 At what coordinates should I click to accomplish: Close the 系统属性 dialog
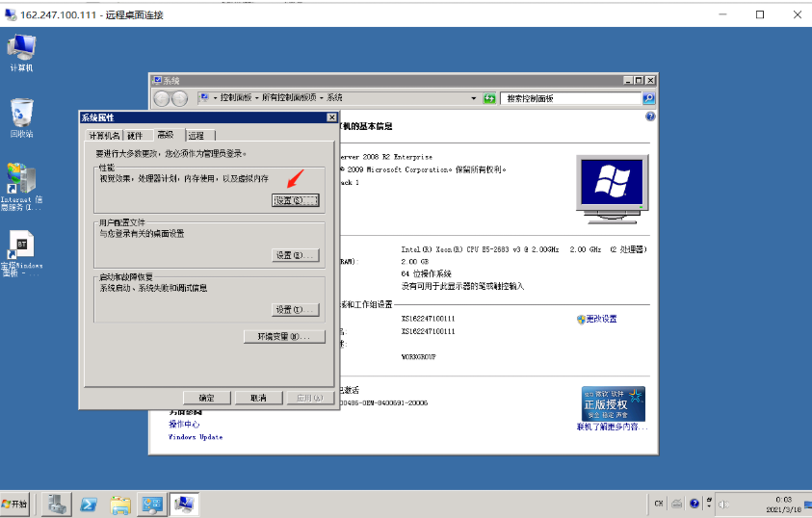point(332,117)
